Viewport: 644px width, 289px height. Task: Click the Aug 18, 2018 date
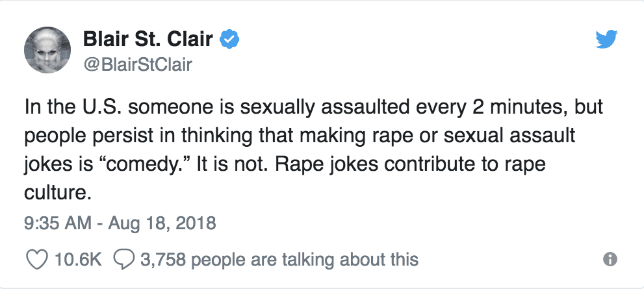point(162,223)
